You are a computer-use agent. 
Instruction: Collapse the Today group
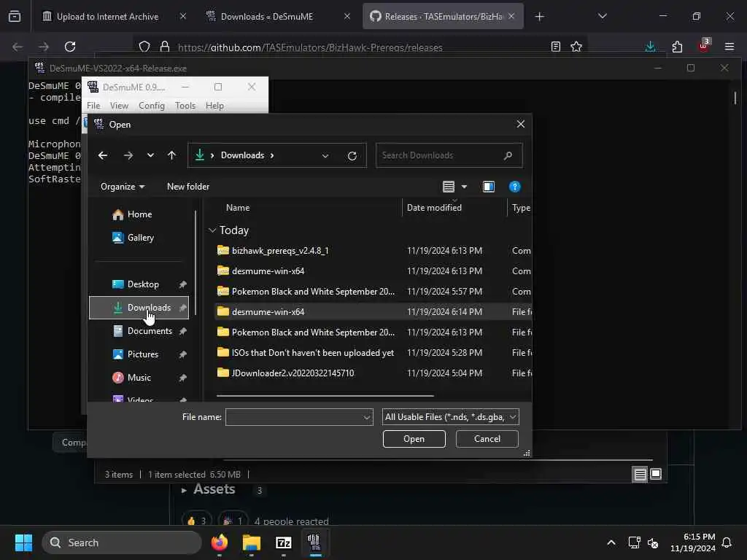[x=212, y=230]
